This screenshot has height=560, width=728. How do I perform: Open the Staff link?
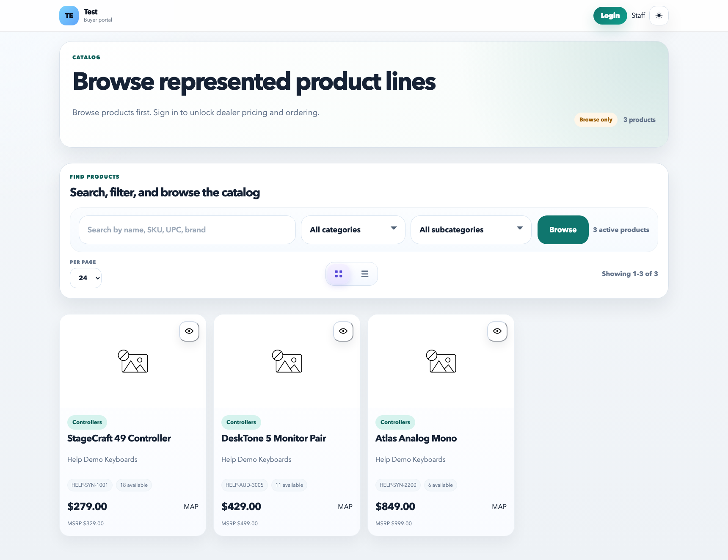point(638,16)
